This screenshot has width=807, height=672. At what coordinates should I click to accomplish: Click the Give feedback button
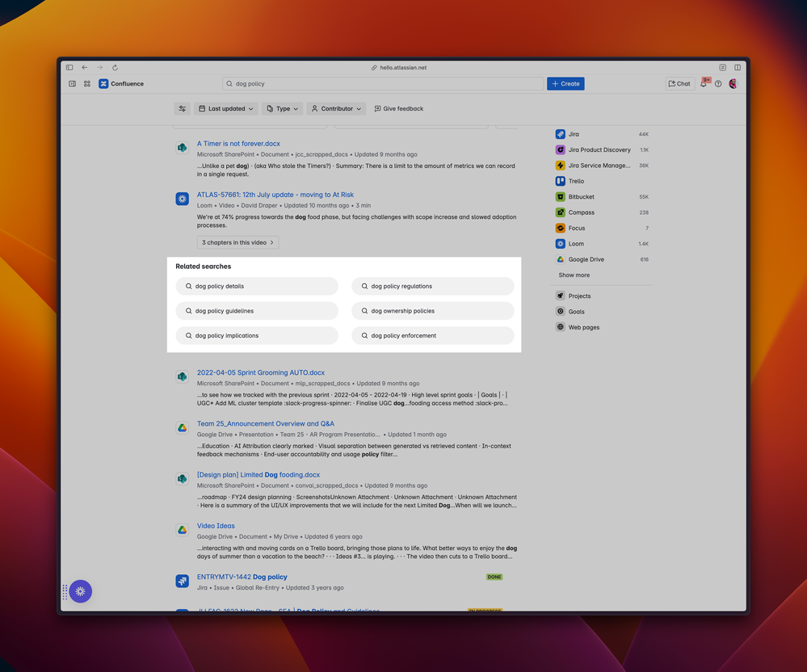399,108
